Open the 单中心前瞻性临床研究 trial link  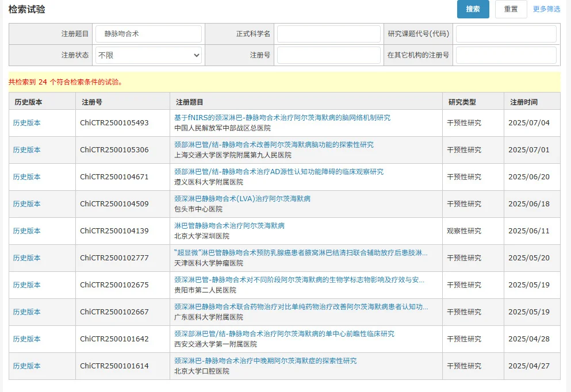(x=284, y=334)
